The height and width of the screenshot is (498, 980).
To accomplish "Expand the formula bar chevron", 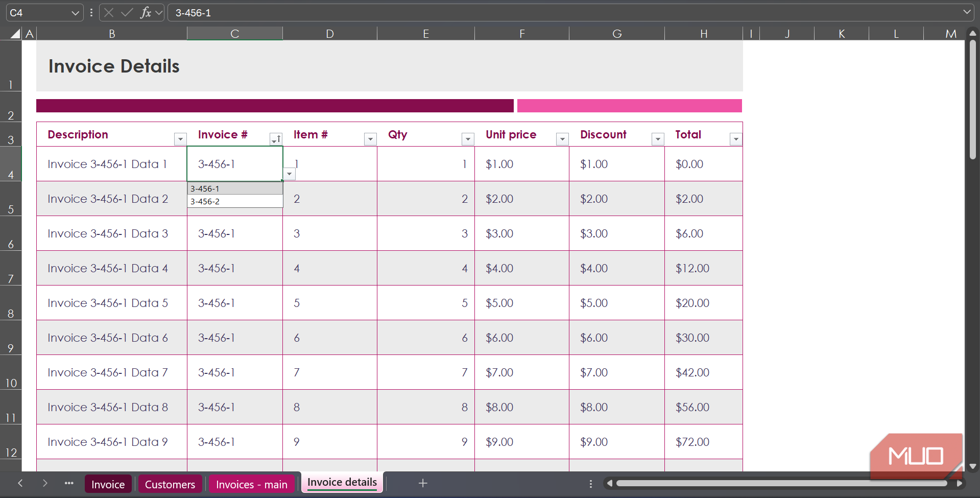I will (967, 12).
